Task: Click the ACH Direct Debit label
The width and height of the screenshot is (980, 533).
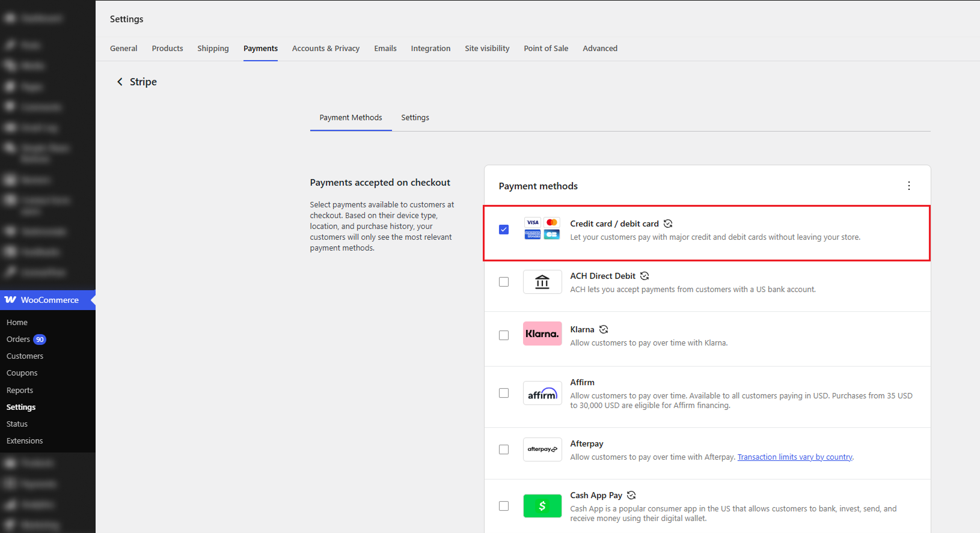Action: tap(603, 276)
